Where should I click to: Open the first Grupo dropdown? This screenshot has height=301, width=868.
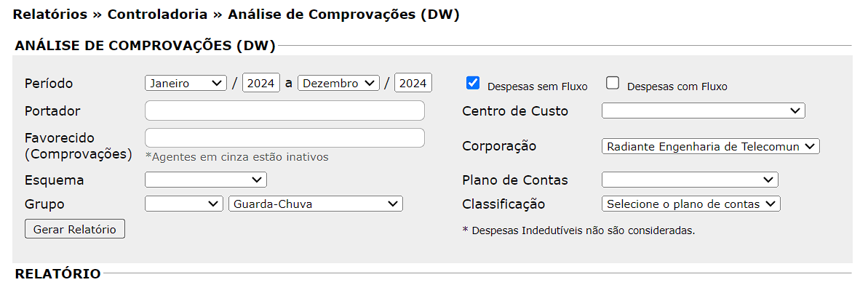[x=184, y=204]
